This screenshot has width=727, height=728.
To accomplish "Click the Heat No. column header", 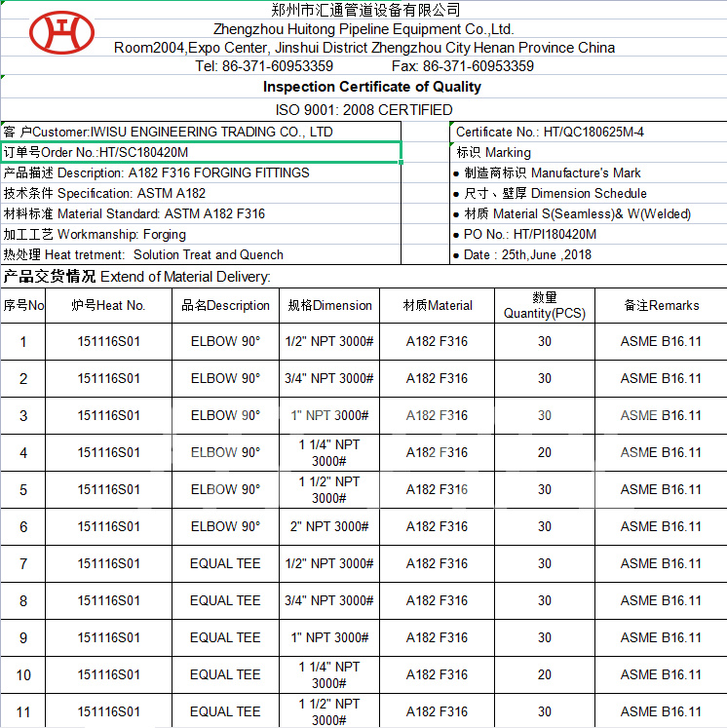I will tap(108, 305).
